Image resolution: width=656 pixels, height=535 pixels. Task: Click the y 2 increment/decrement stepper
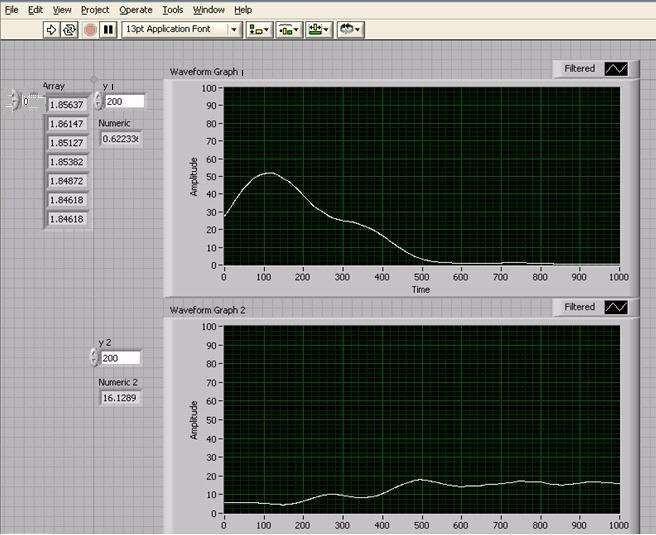(94, 358)
